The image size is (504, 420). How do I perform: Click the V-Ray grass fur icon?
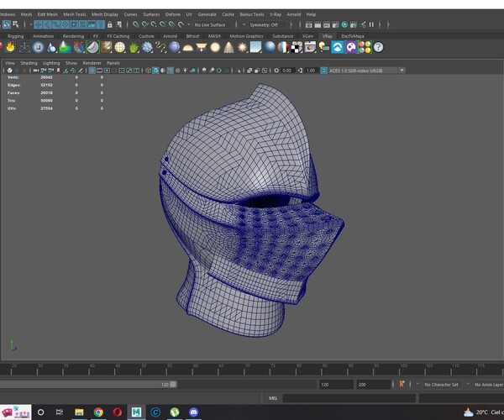click(x=134, y=48)
